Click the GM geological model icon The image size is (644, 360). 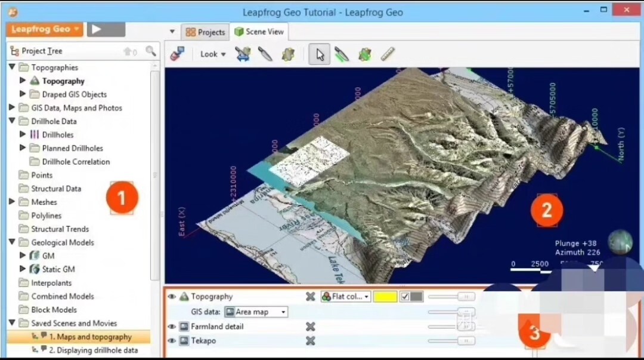tap(35, 256)
